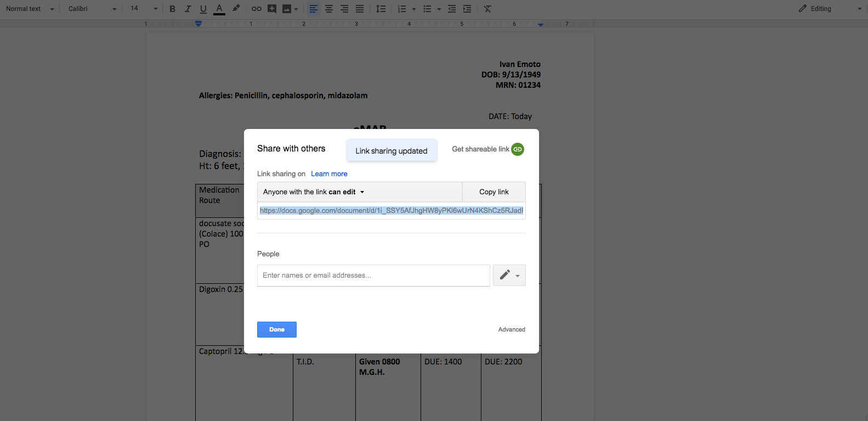Click the blue Done button

click(277, 329)
